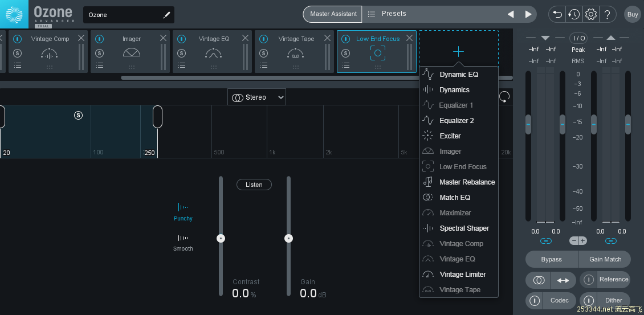This screenshot has height=315, width=644.
Task: Click the Vintage Comp module graphic
Action: [49, 54]
